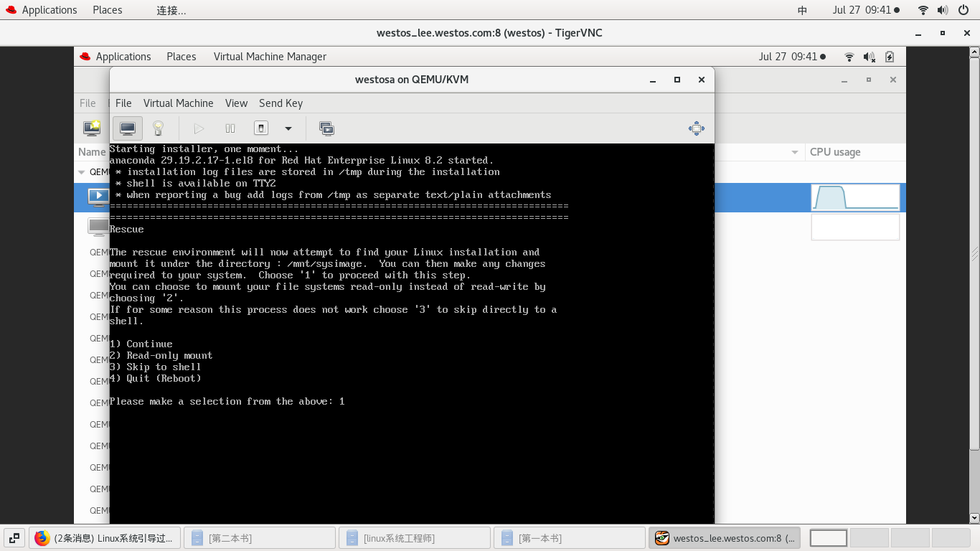The height and width of the screenshot is (551, 980).
Task: Click host Wi-Fi status icon
Action: coord(923,10)
